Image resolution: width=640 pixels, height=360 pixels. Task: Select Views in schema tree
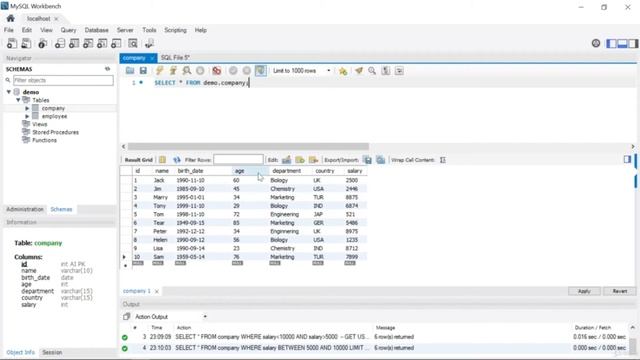[x=40, y=124]
